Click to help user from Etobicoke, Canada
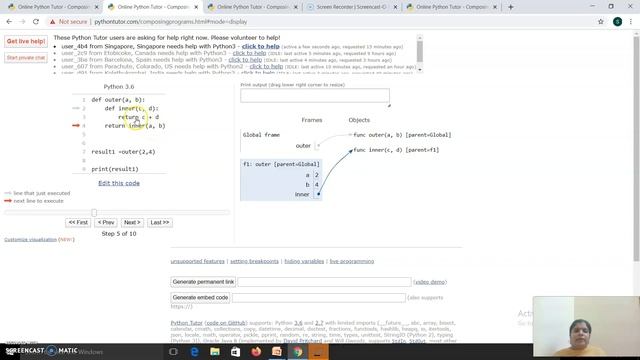This screenshot has width=640, height=360. pos(249,53)
